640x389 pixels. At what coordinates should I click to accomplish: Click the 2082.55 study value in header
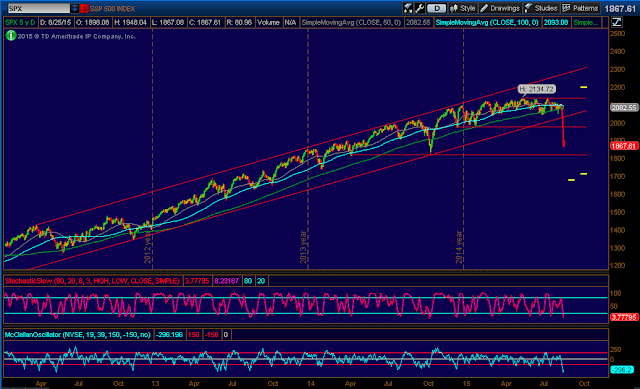click(418, 22)
